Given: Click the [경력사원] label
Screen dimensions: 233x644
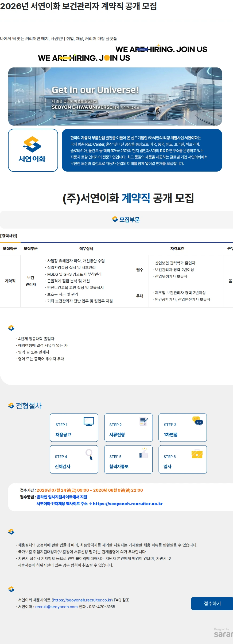Looking at the screenshot, I should [x=9, y=236].
